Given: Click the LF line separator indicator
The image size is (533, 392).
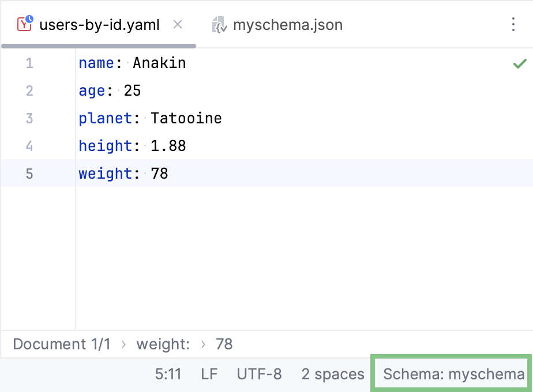Looking at the screenshot, I should [x=209, y=374].
